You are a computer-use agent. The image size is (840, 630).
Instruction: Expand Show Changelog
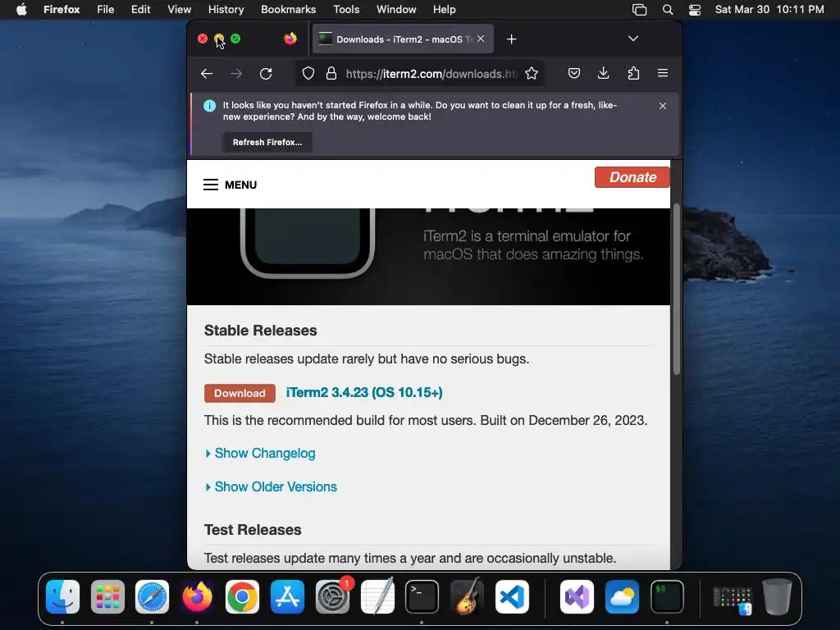point(260,453)
